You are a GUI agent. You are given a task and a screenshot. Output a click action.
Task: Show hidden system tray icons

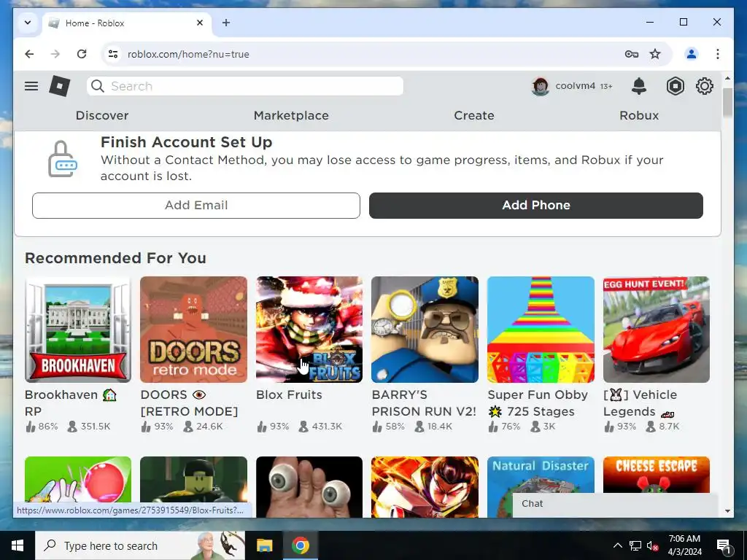(x=617, y=545)
